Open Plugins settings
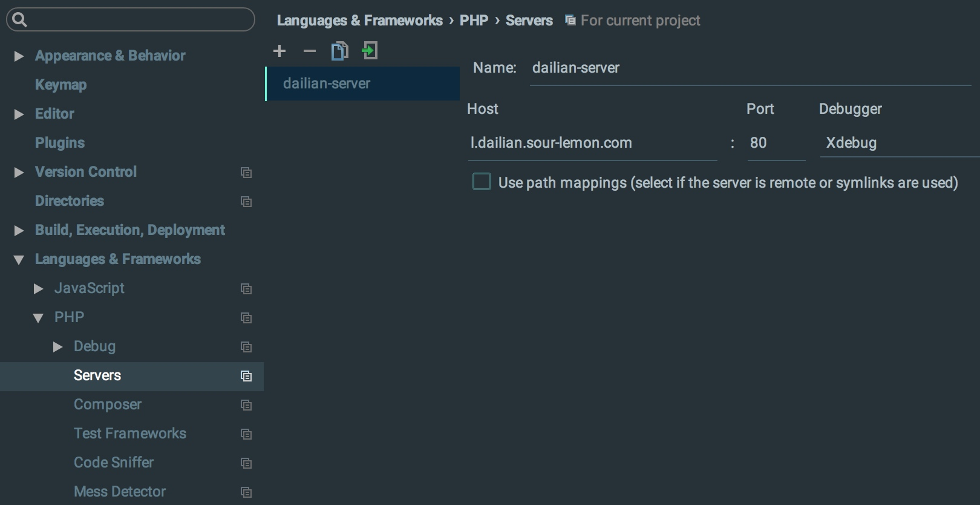 click(60, 143)
